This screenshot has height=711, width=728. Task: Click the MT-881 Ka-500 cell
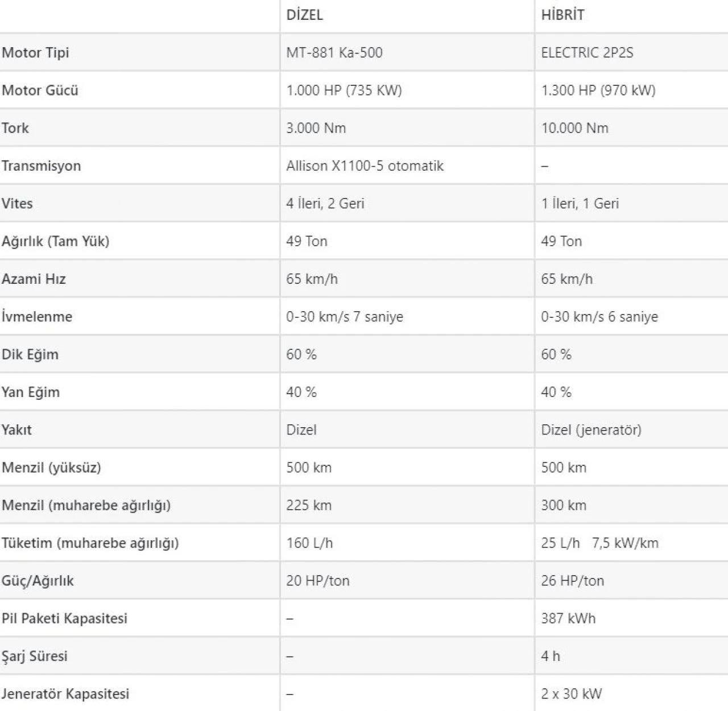(334, 52)
